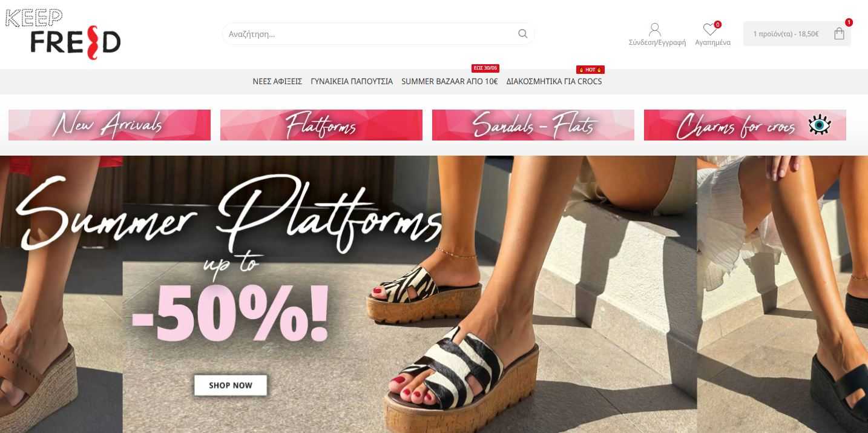Click the search magnifier icon
868x433 pixels.
(x=522, y=34)
